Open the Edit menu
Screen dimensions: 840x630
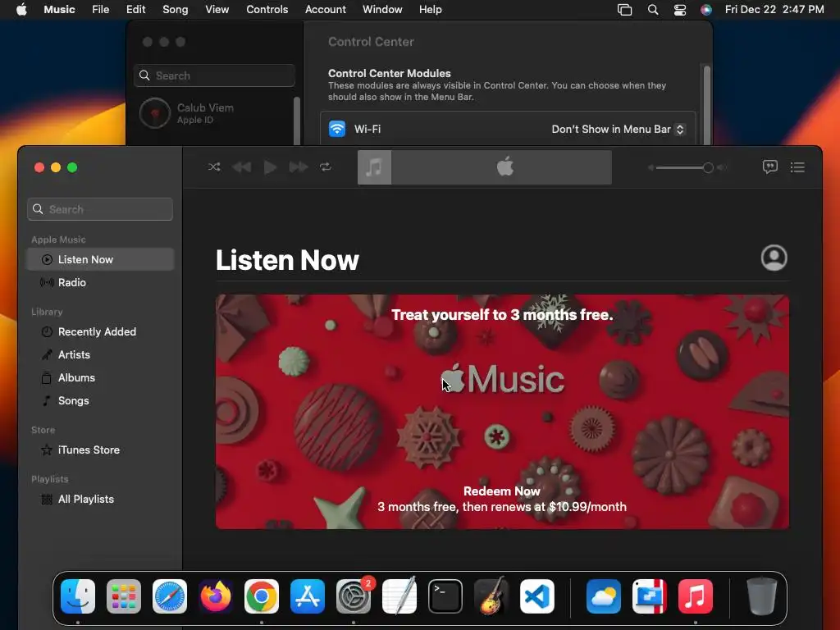click(135, 9)
